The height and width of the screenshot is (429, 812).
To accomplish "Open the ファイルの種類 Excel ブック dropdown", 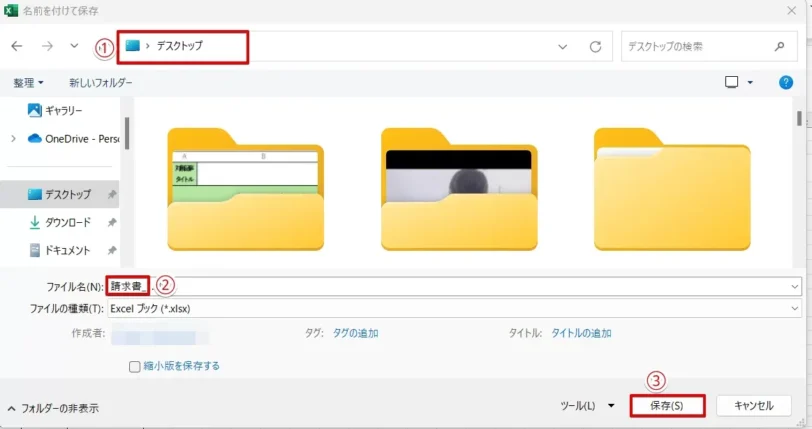I will click(454, 309).
